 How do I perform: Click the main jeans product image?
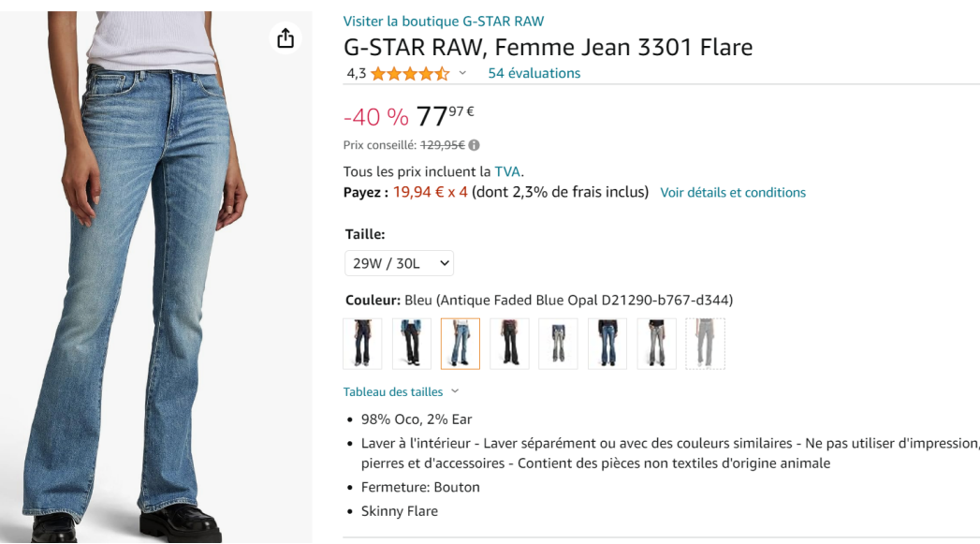(156, 281)
